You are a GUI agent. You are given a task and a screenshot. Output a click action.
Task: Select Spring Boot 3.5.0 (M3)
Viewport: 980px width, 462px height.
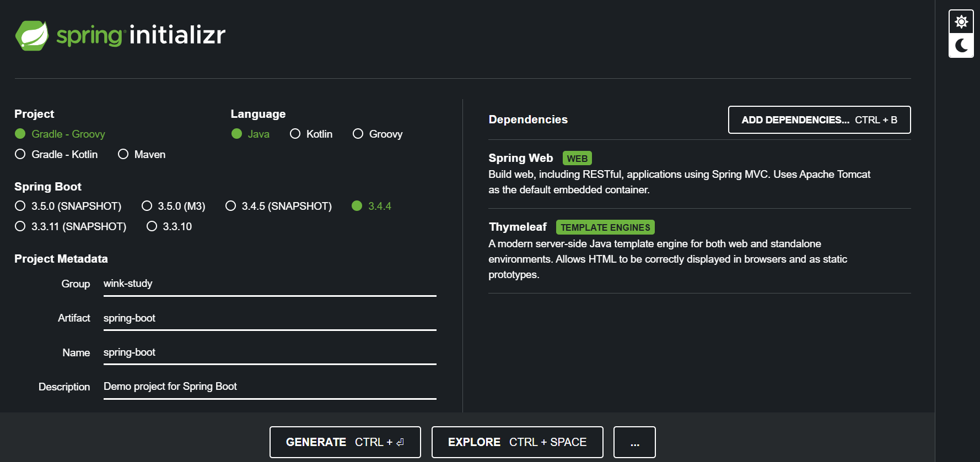[x=174, y=206]
